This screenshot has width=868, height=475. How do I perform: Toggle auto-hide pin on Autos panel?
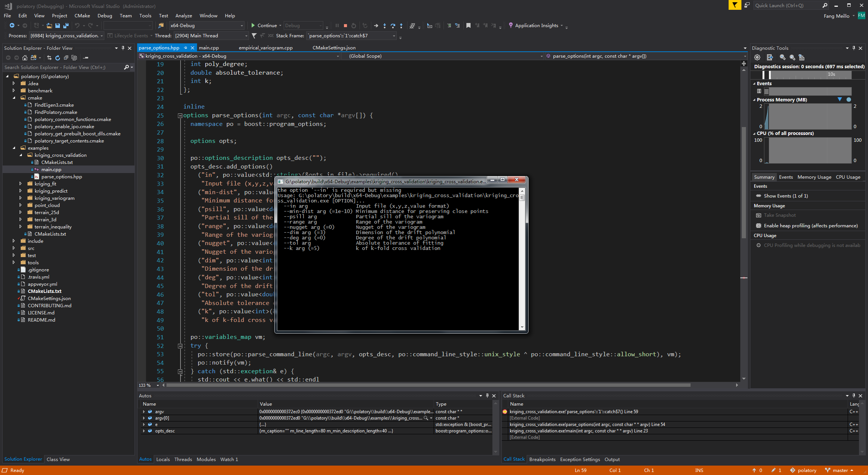click(x=487, y=395)
